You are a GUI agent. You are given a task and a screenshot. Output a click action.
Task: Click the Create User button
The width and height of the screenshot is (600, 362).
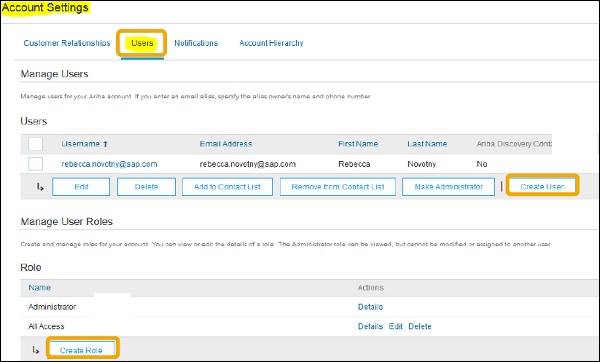pyautogui.click(x=542, y=187)
